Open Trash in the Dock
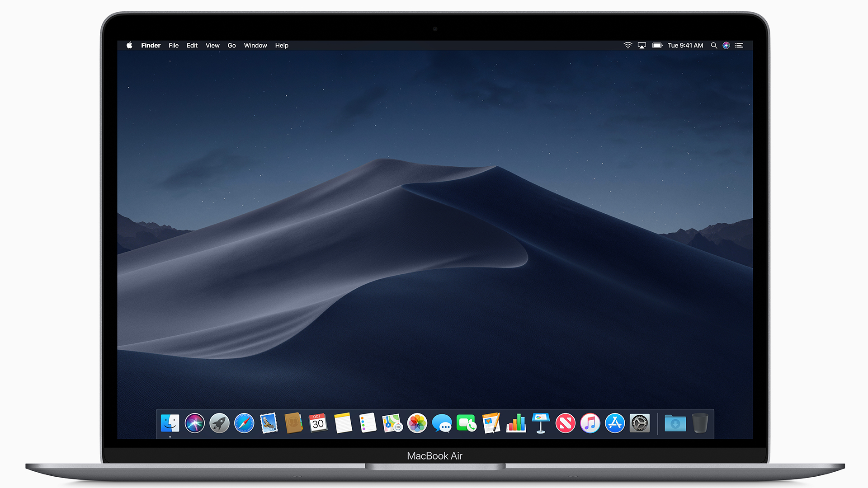The height and width of the screenshot is (488, 868). [x=700, y=423]
